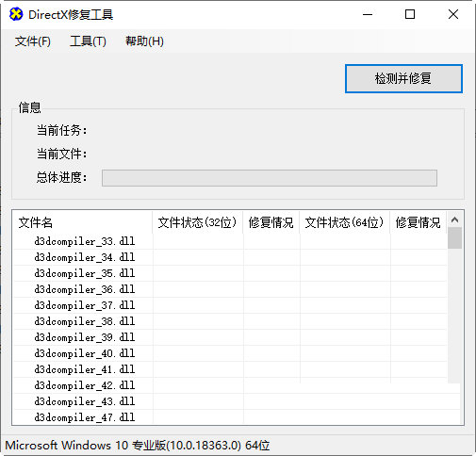Select d3dcompiler_39.dll row
Image resolution: width=476 pixels, height=456 pixels.
[230, 337]
